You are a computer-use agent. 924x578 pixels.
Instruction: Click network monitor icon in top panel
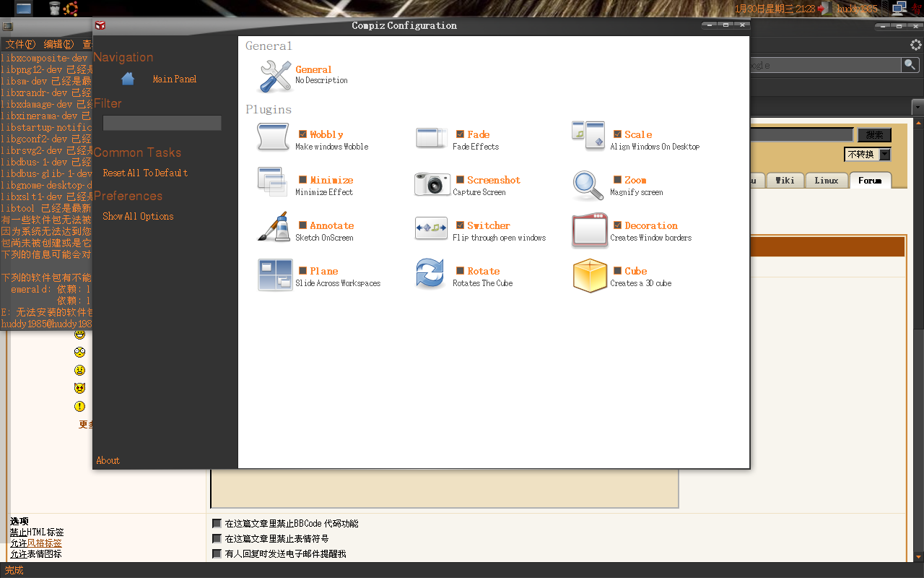pos(899,9)
